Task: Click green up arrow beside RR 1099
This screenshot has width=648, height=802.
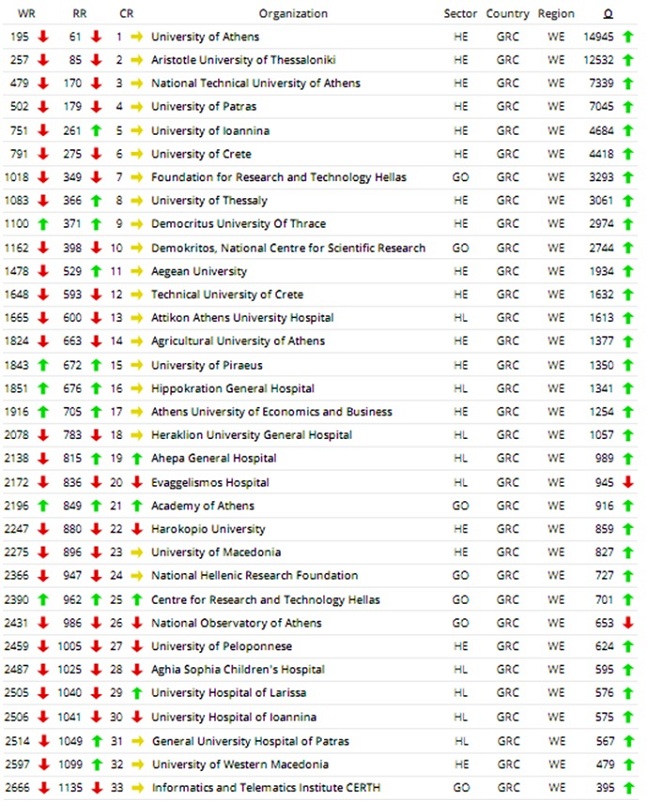Action: click(x=97, y=764)
